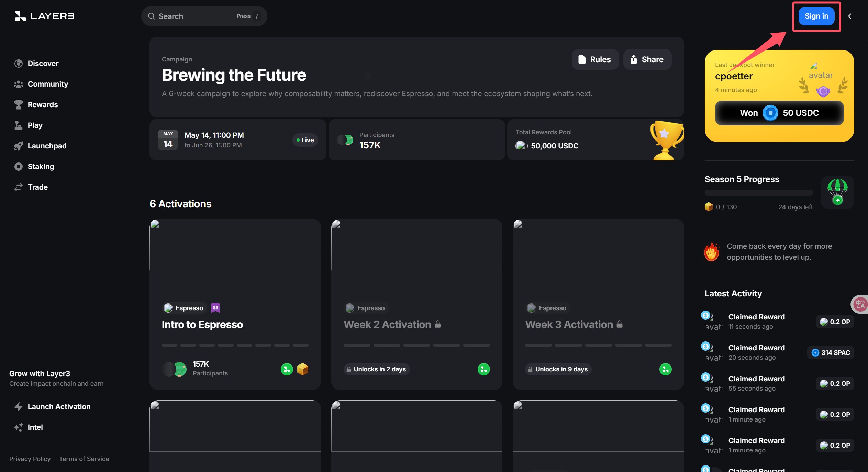Open the Community section
868x472 pixels.
41,84
